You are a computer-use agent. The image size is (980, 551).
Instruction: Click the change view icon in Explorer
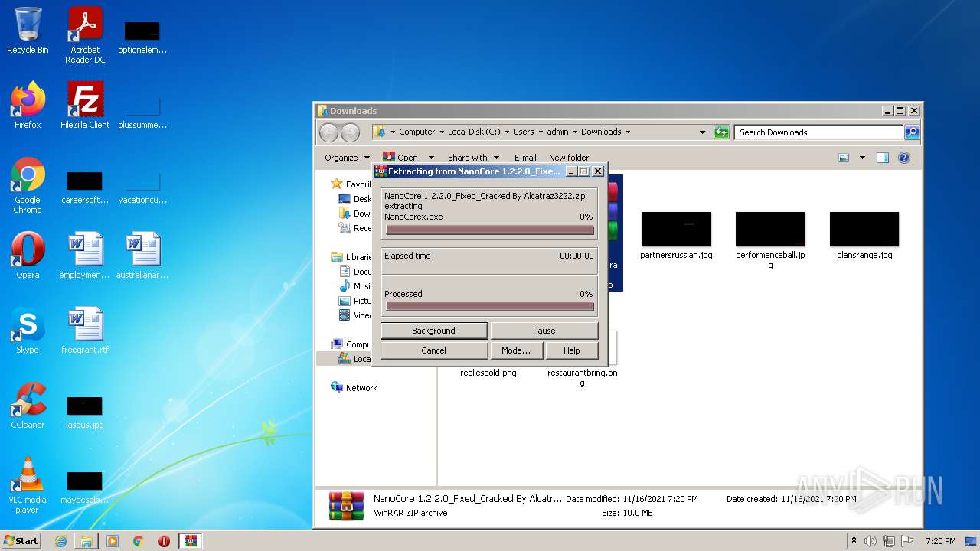[844, 158]
